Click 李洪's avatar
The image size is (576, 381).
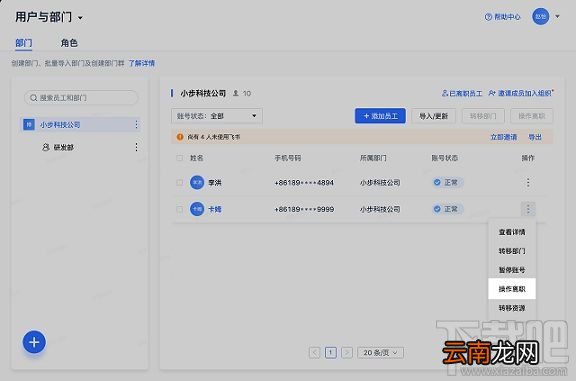197,182
